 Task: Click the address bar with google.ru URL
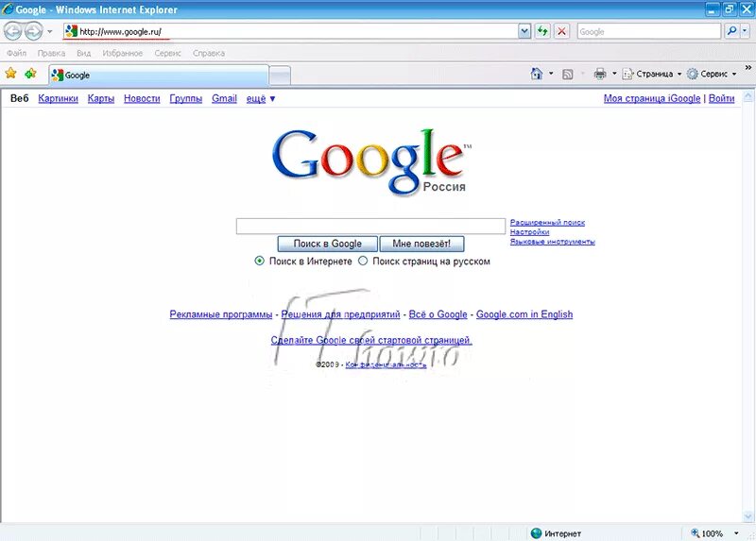coord(291,32)
